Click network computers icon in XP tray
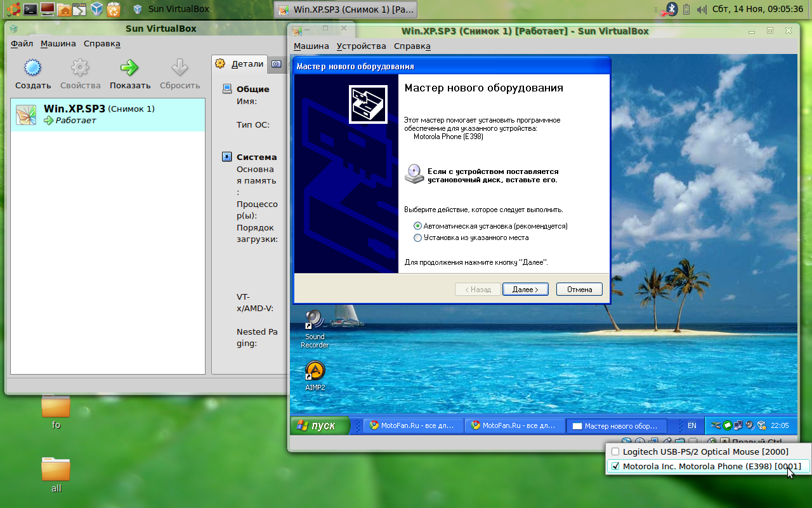Screen dimensions: 812x508 [x=738, y=425]
